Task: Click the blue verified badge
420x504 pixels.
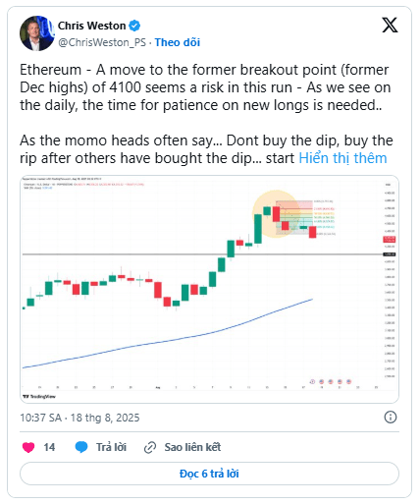Action: pyautogui.click(x=134, y=26)
